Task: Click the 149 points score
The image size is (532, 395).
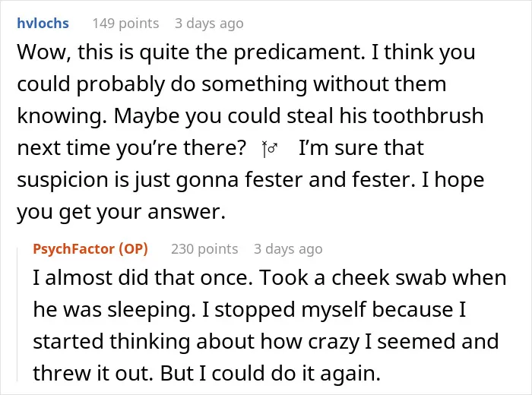Action: 125,24
